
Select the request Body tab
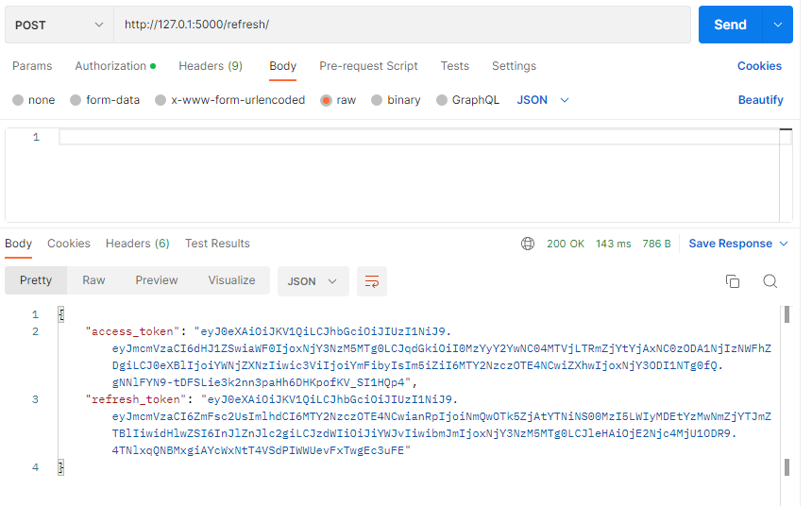(x=282, y=66)
